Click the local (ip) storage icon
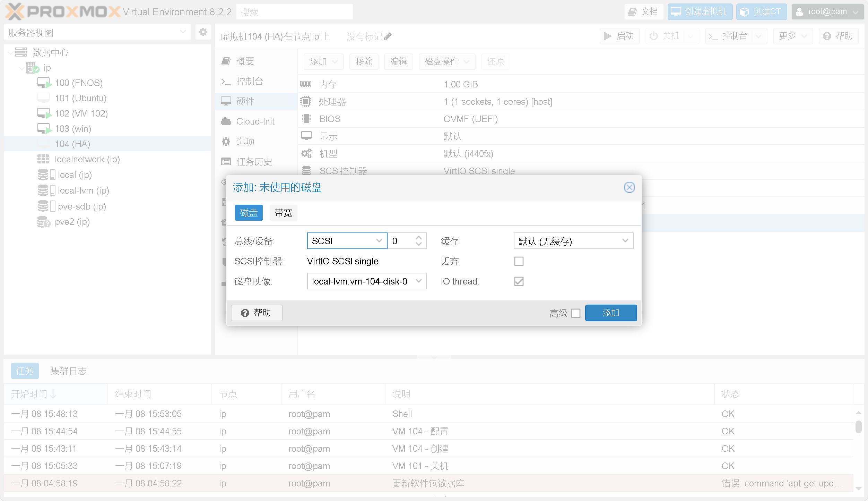 pos(46,175)
